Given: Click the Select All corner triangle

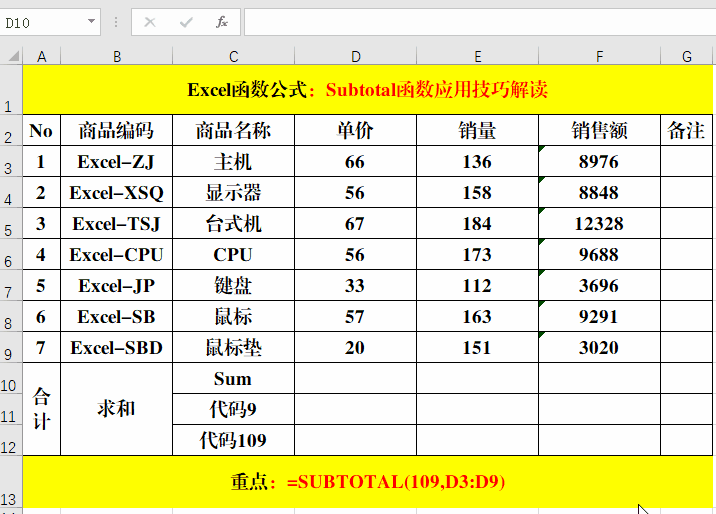Looking at the screenshot, I should [x=14, y=56].
